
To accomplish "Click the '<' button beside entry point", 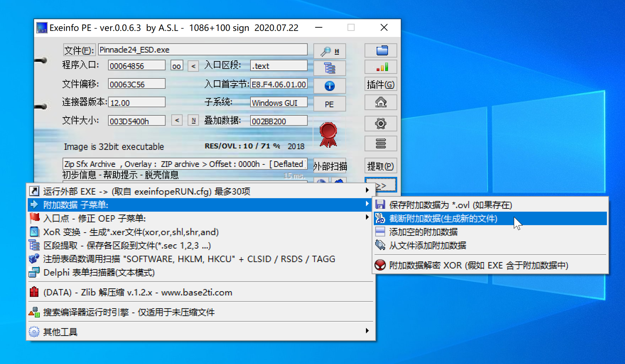I will pos(193,66).
